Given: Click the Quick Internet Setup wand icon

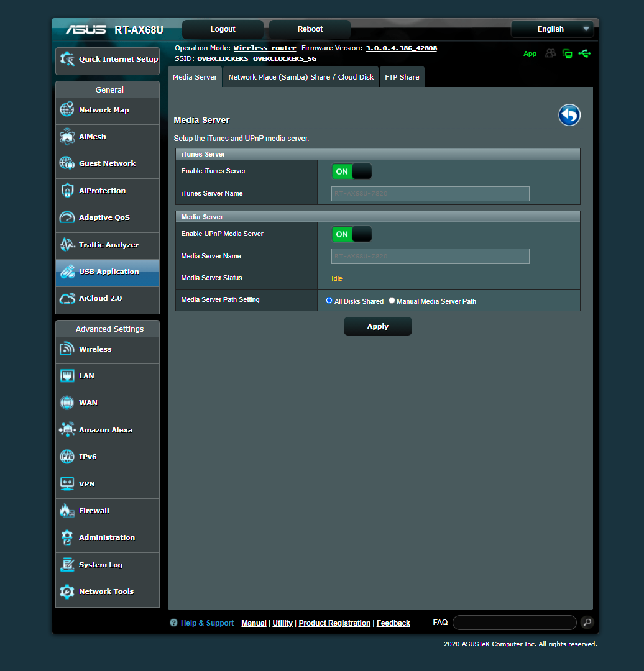Looking at the screenshot, I should [x=67, y=59].
